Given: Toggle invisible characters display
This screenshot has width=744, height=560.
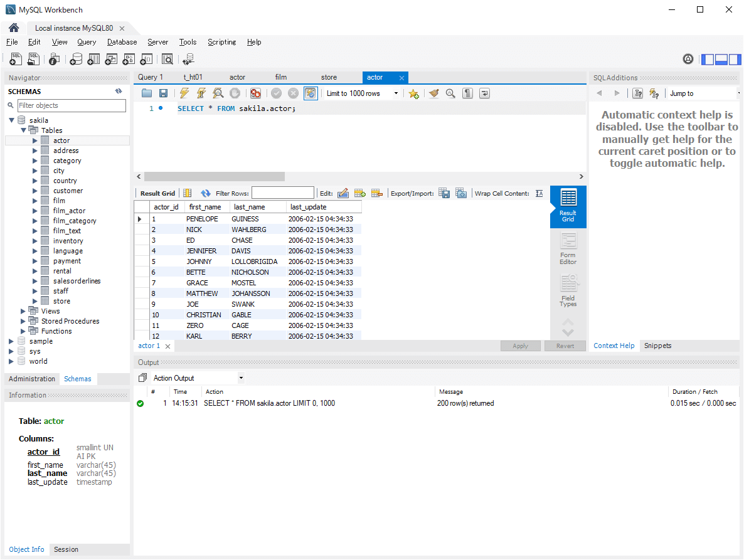Looking at the screenshot, I should click(467, 93).
